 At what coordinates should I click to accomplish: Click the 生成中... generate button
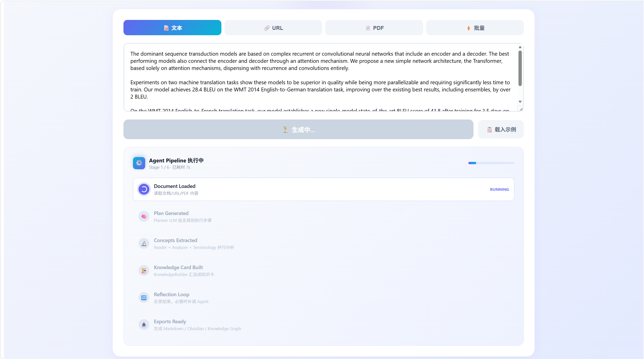[298, 129]
